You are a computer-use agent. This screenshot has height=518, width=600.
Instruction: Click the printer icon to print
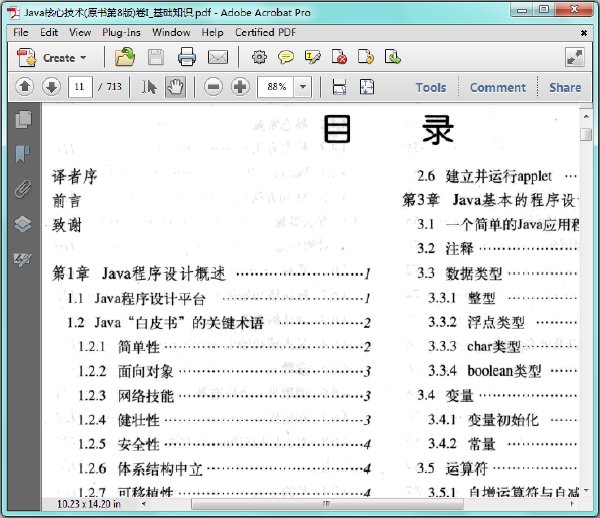point(187,57)
